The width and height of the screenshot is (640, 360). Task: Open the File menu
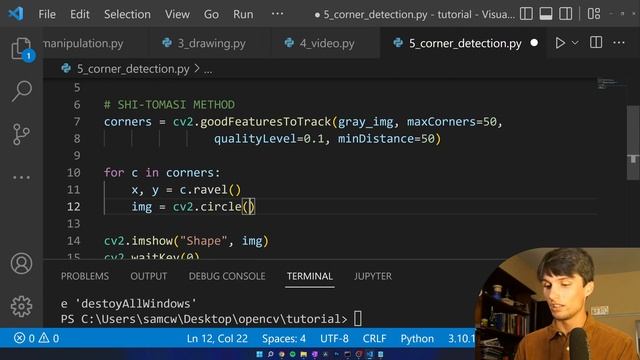[47, 14]
